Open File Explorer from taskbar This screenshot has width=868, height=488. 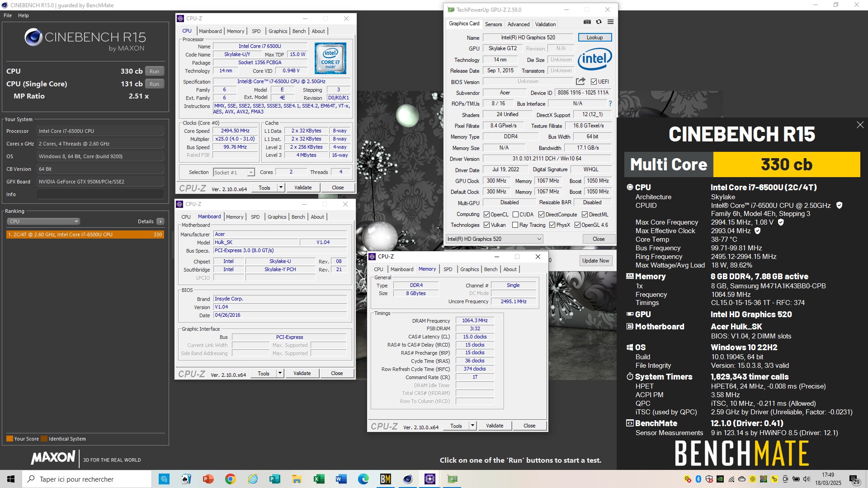[297, 479]
